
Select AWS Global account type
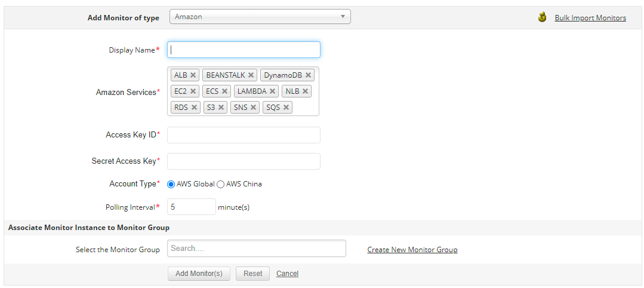(x=171, y=184)
